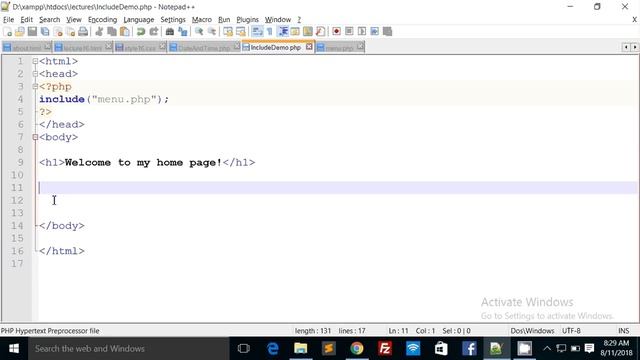Open the Function List toolbar icon
Image resolution: width=640 pixels, height=360 pixels.
coord(320,31)
